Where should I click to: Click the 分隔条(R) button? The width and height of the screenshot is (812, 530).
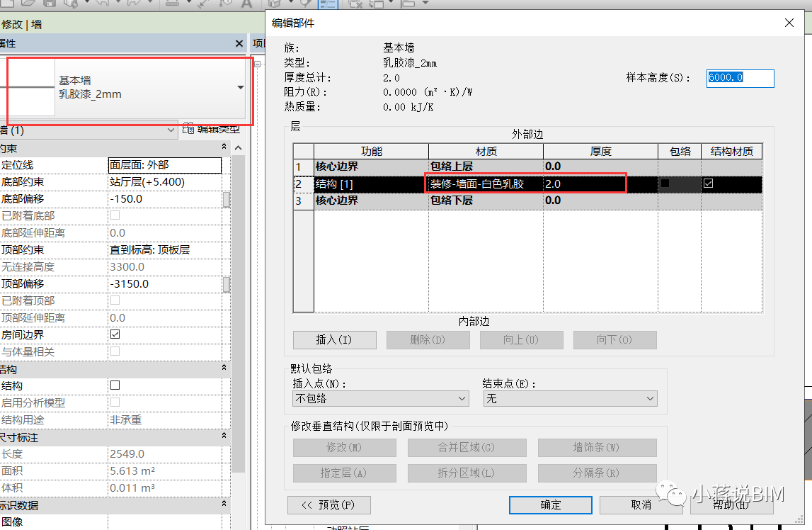click(597, 473)
